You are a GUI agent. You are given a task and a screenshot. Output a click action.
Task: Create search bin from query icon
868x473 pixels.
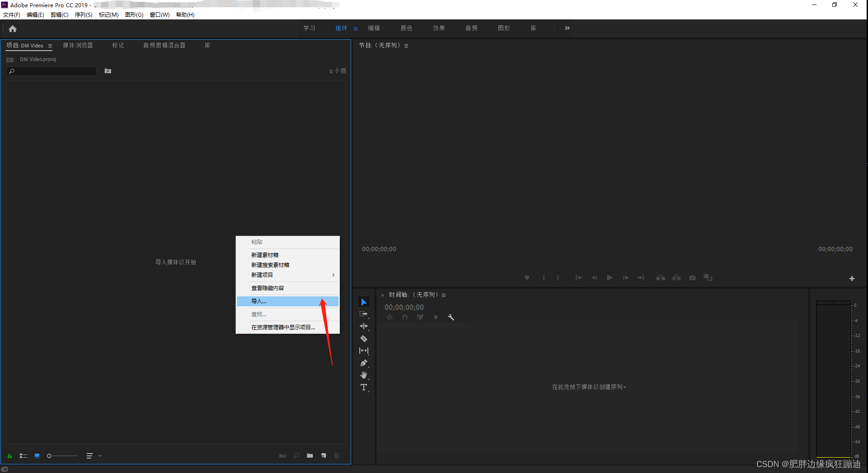point(108,71)
